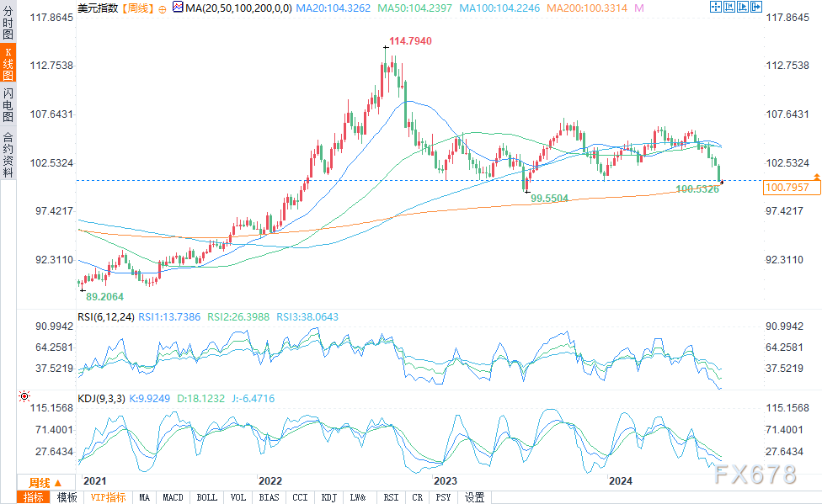This screenshot has width=822, height=504.
Task: Click the MA indicator chart icon
Action: (178, 7)
